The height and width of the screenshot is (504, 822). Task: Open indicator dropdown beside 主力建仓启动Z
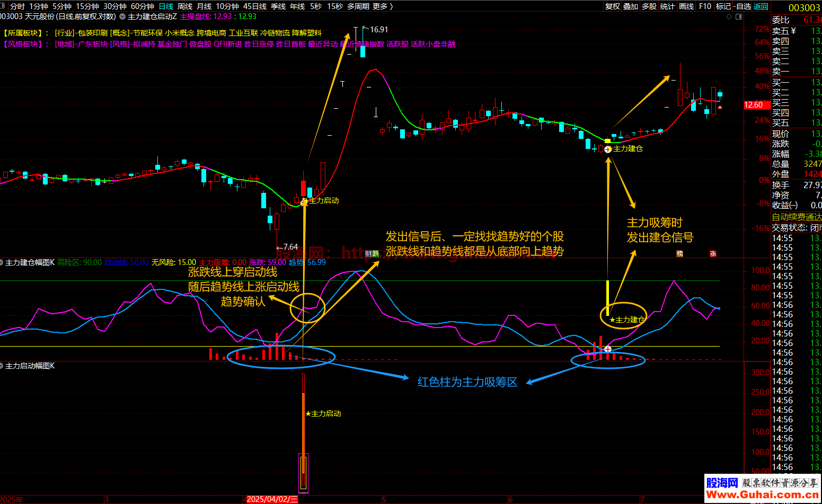[x=122, y=16]
